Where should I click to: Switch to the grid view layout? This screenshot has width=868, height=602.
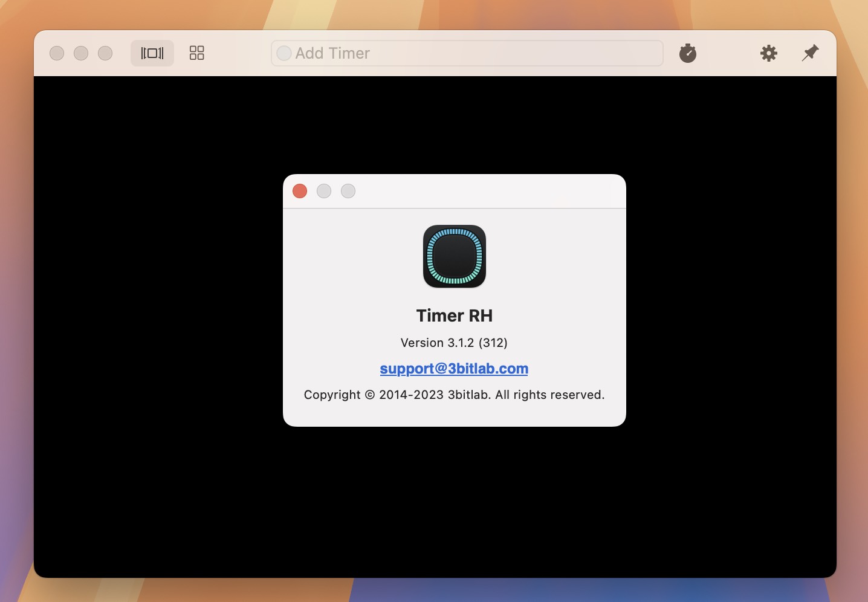[x=197, y=53]
